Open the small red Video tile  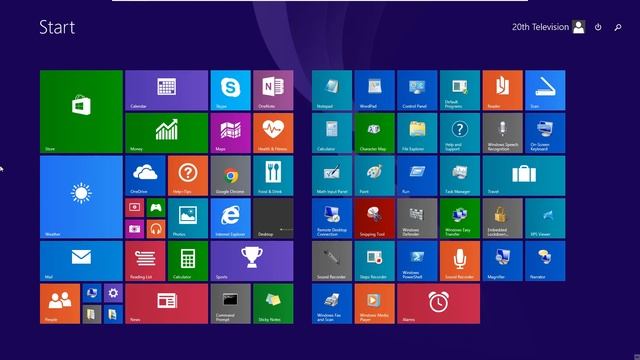coord(135,208)
